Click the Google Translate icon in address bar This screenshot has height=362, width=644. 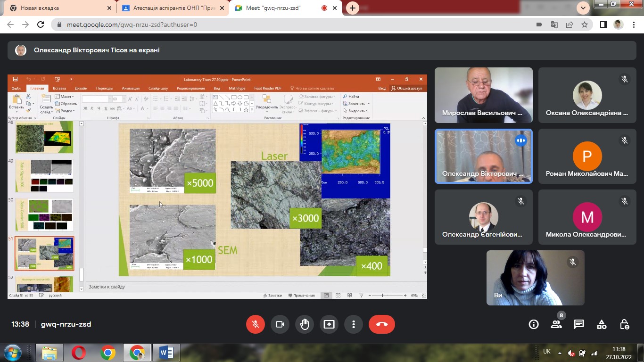tap(554, 25)
